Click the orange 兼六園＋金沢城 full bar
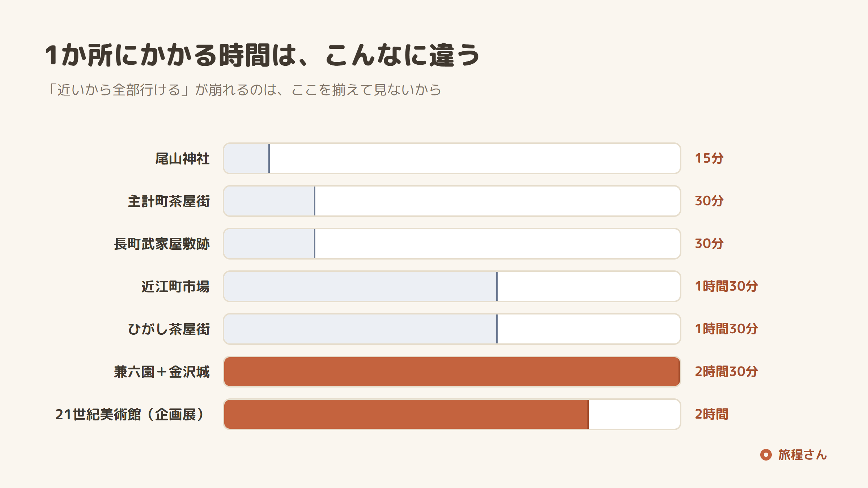Viewport: 868px width, 488px height. pos(452,372)
